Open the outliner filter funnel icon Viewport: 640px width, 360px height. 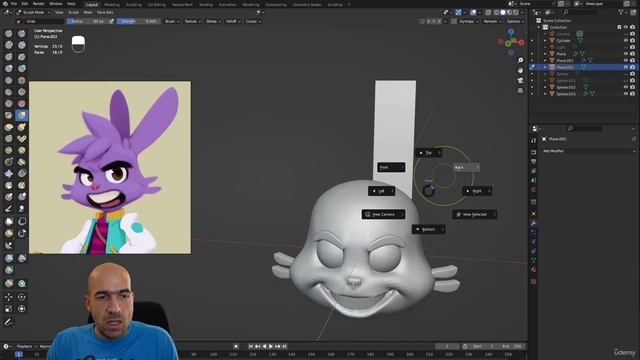tap(622, 13)
